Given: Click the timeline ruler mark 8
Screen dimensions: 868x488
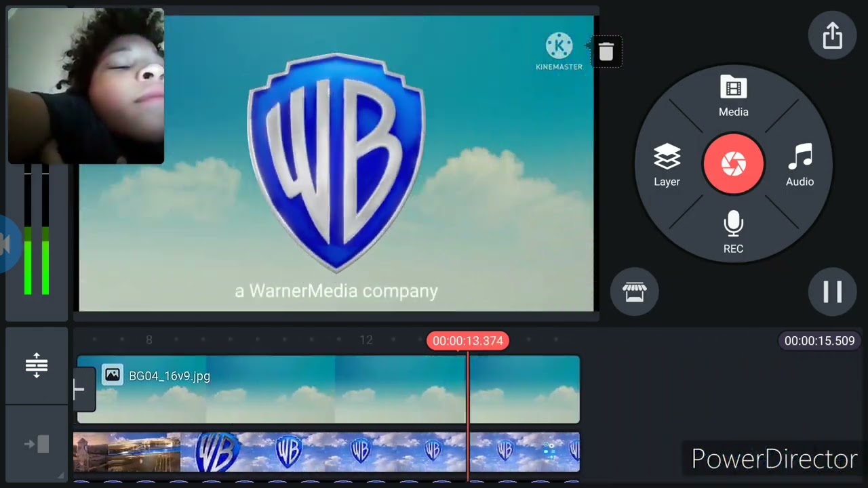Looking at the screenshot, I should 149,340.
